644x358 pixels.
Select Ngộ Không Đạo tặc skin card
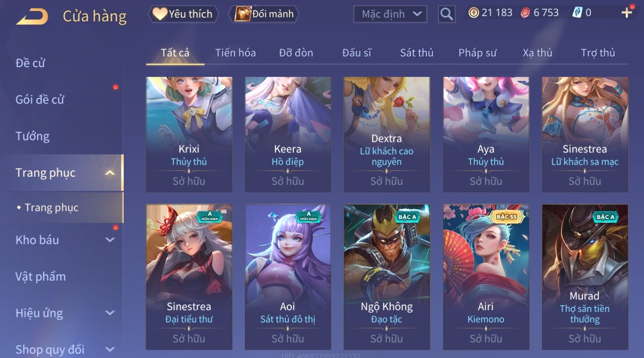(386, 277)
